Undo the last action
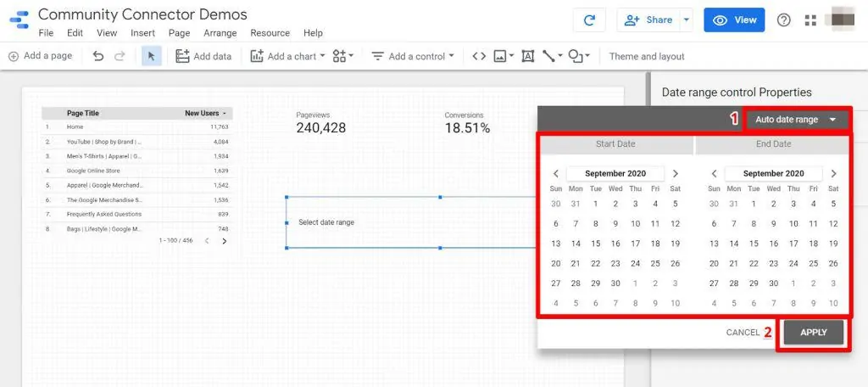 coord(98,56)
